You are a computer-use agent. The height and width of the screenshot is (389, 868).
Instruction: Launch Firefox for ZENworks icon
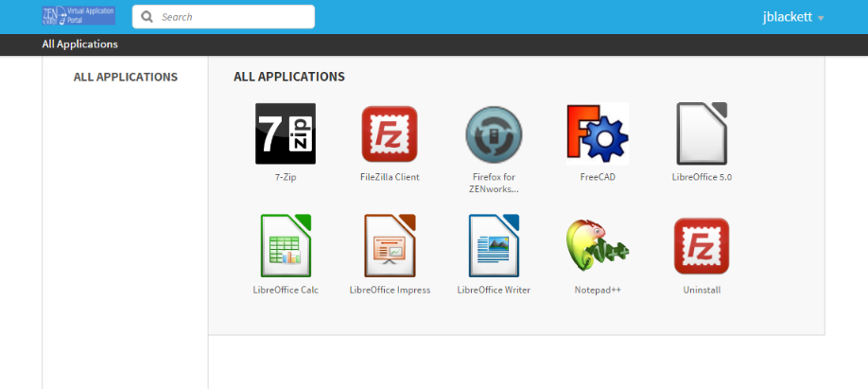[x=494, y=134]
